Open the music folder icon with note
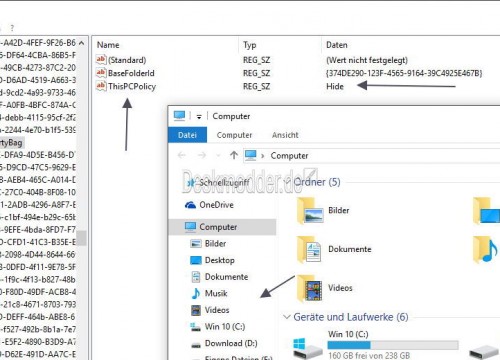 pyautogui.click(x=486, y=249)
